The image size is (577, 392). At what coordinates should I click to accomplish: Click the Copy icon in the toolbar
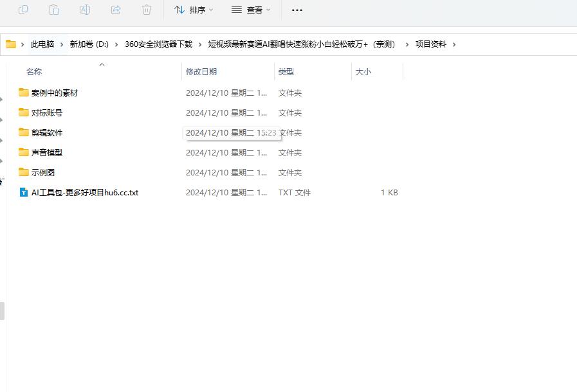pyautogui.click(x=24, y=10)
